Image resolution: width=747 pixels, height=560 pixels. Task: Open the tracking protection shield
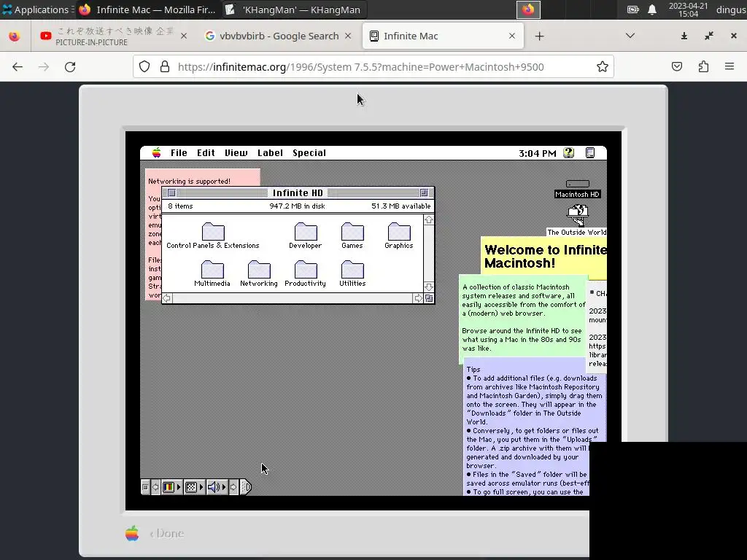pos(144,66)
